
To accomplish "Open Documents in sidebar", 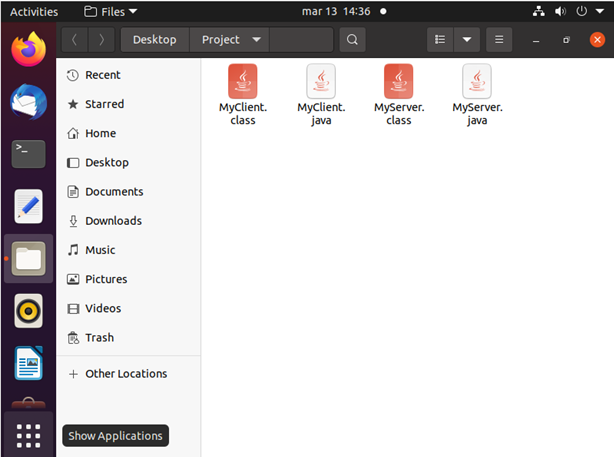I will click(x=128, y=192).
